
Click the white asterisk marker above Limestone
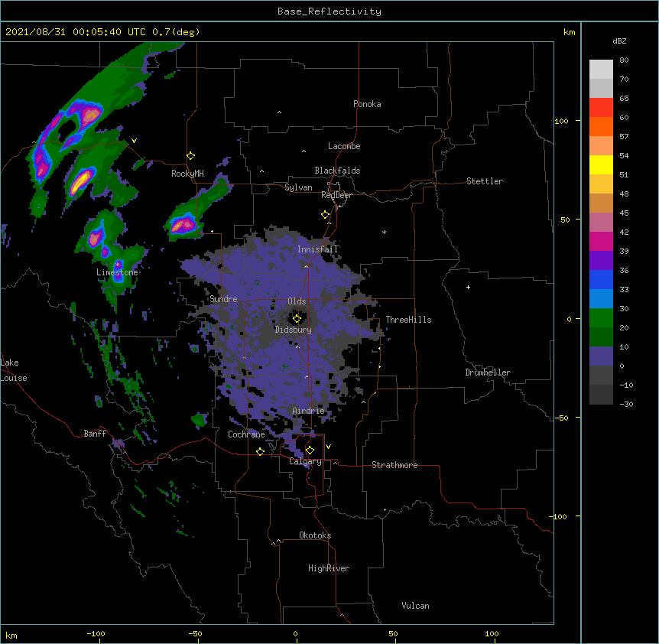coord(118,264)
